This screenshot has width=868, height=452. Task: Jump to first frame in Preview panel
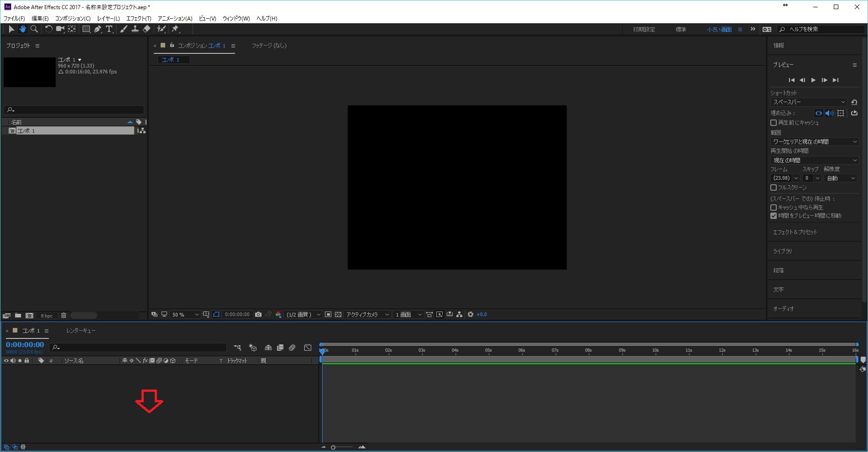(x=792, y=80)
